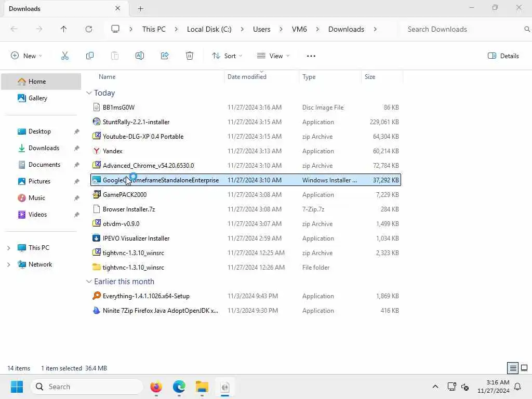This screenshot has height=399, width=532.
Task: Expand chevron after Downloads in address bar
Action: click(375, 29)
